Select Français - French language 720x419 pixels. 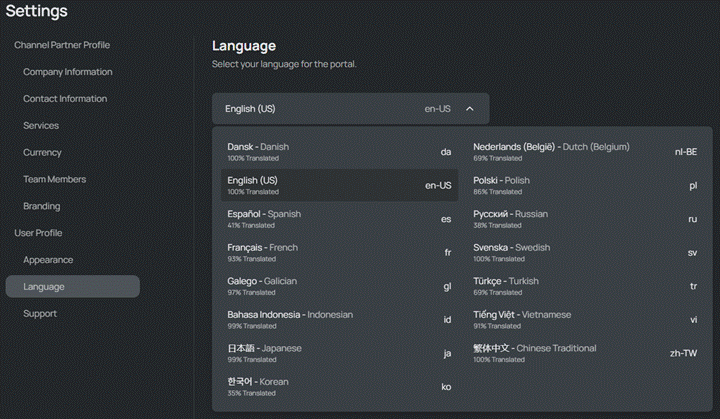[339, 253]
